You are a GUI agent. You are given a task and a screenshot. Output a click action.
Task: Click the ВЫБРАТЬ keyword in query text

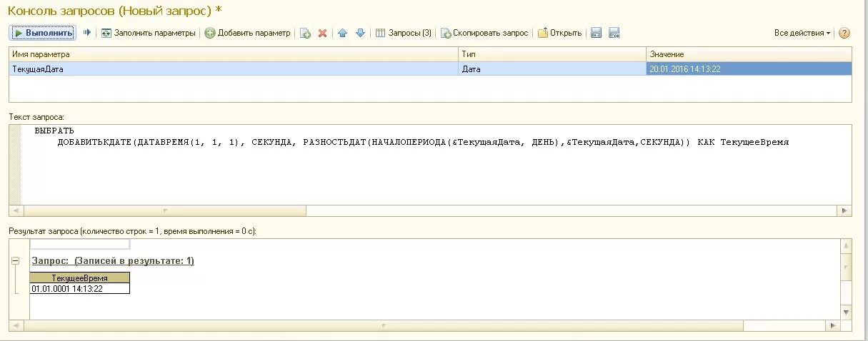[54, 131]
